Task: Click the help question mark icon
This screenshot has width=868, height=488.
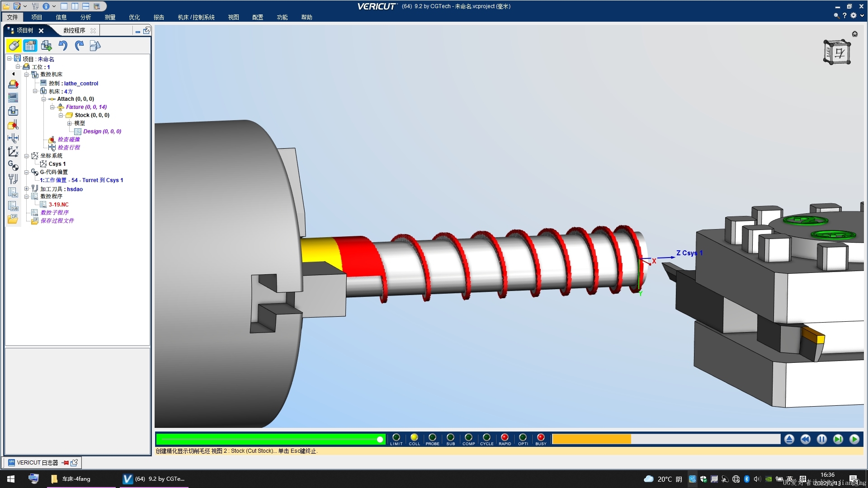Action: coord(844,15)
